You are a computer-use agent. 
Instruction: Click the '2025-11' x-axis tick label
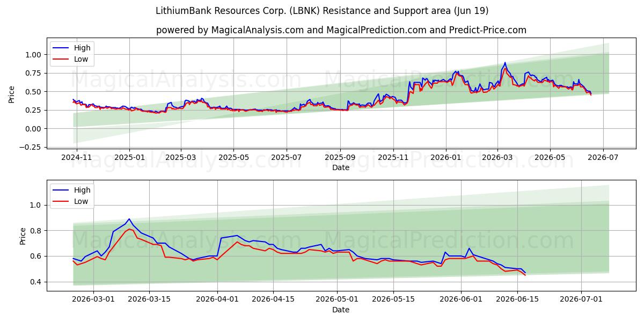(x=393, y=157)
